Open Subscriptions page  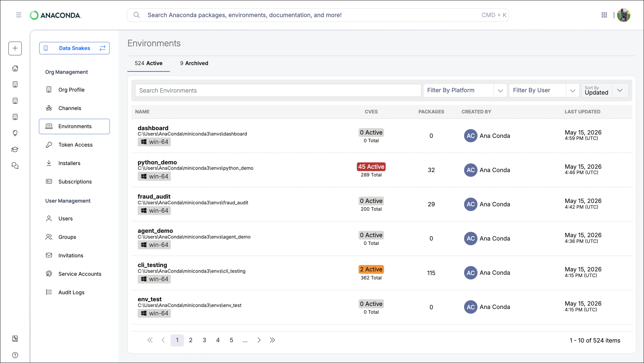pos(74,182)
